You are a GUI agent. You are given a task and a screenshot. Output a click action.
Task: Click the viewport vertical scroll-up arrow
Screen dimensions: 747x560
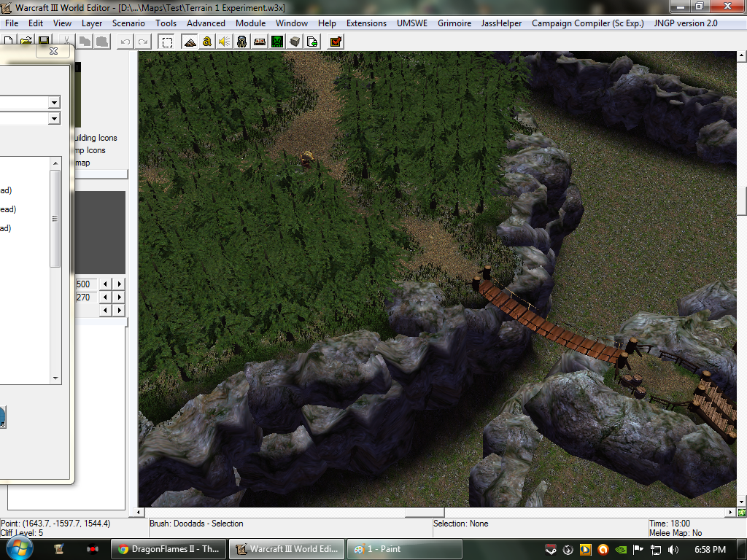[x=742, y=55]
